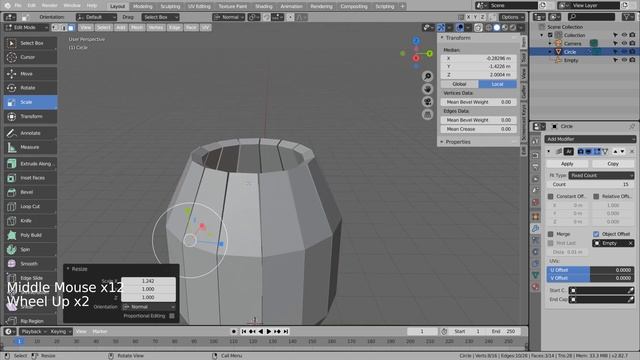Screen dimensions: 640x360
Task: Switch transform to Global coordinates
Action: coord(460,84)
